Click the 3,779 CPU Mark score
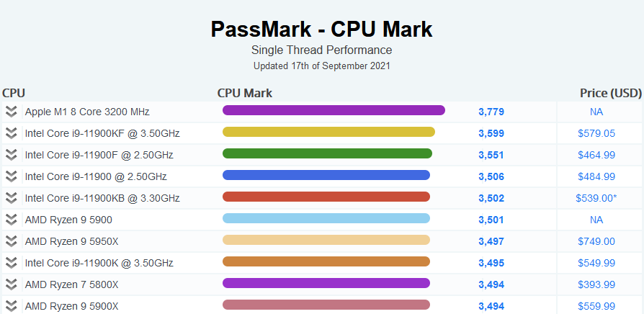The width and height of the screenshot is (644, 314). (491, 112)
